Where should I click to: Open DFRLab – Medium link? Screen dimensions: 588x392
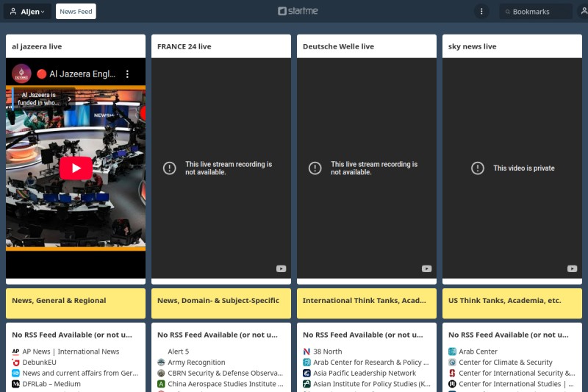(x=51, y=384)
